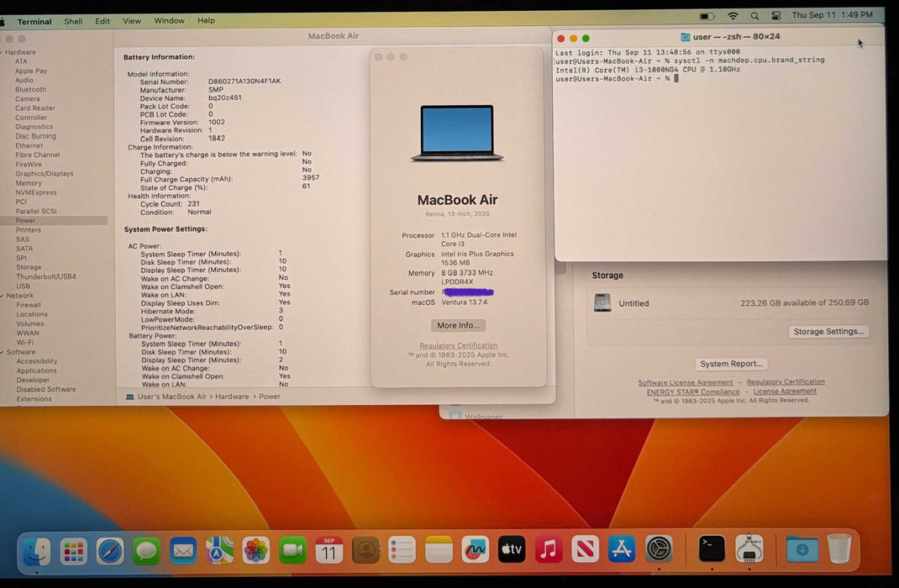Select Storage in the Hardware list
Image resolution: width=899 pixels, height=588 pixels.
click(29, 267)
